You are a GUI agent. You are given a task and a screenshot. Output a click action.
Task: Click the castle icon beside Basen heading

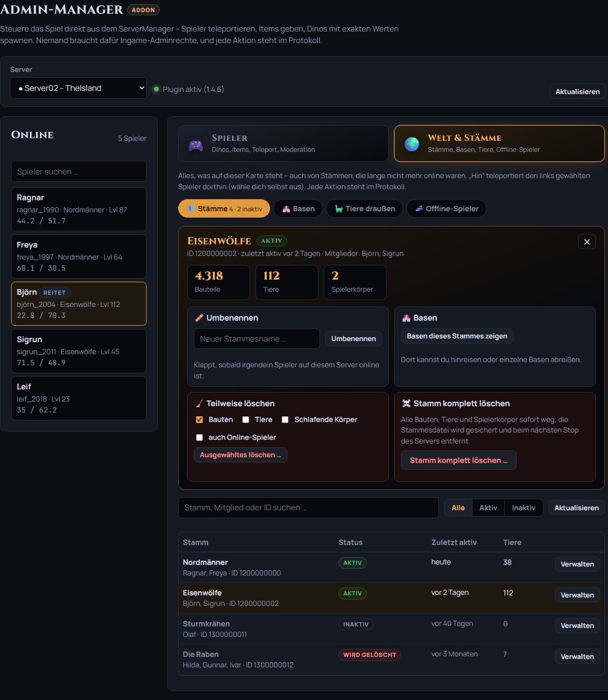406,317
